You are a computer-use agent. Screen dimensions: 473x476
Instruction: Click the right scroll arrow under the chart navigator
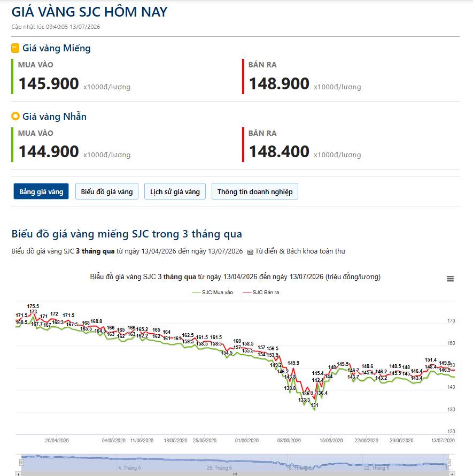pyautogui.click(x=452, y=474)
